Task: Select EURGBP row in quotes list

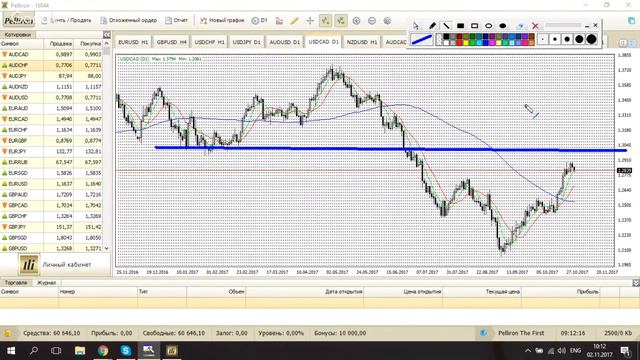Action: tap(51, 140)
